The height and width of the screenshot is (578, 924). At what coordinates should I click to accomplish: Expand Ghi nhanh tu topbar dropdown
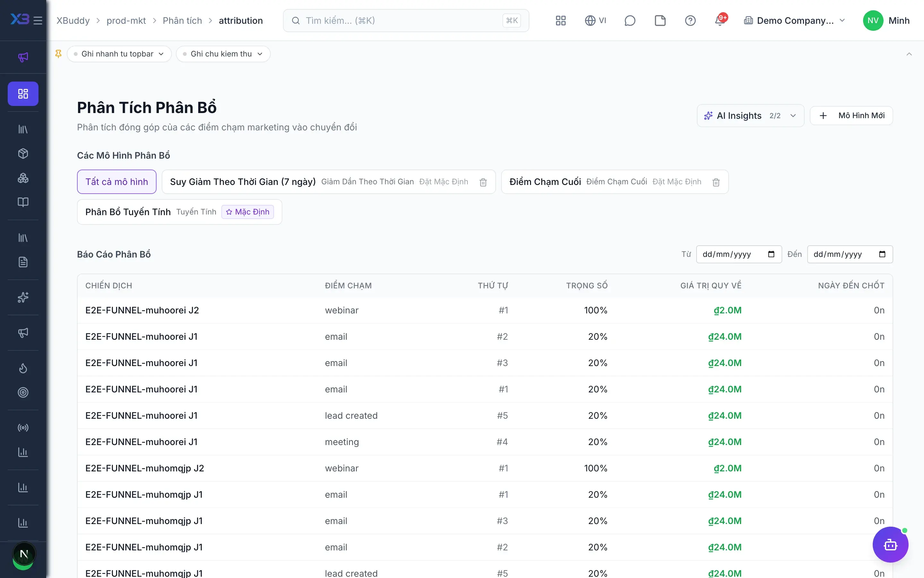[119, 54]
